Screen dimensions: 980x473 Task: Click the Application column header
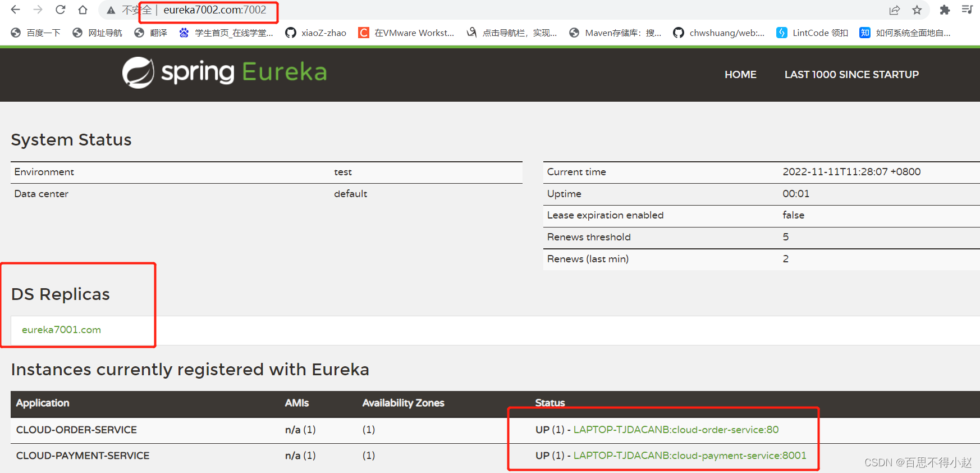43,403
